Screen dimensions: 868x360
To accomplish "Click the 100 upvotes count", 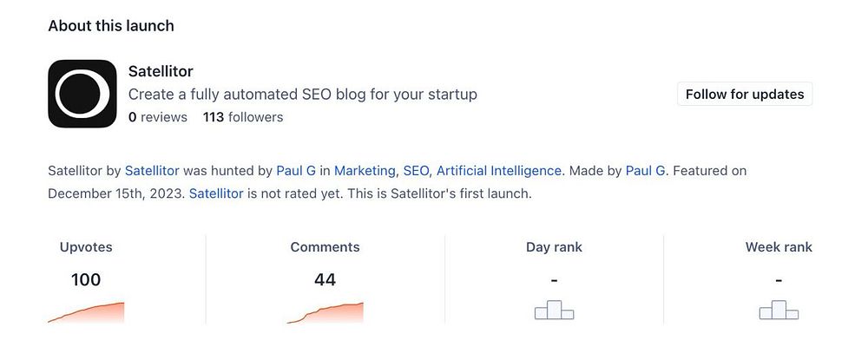I will pyautogui.click(x=86, y=279).
